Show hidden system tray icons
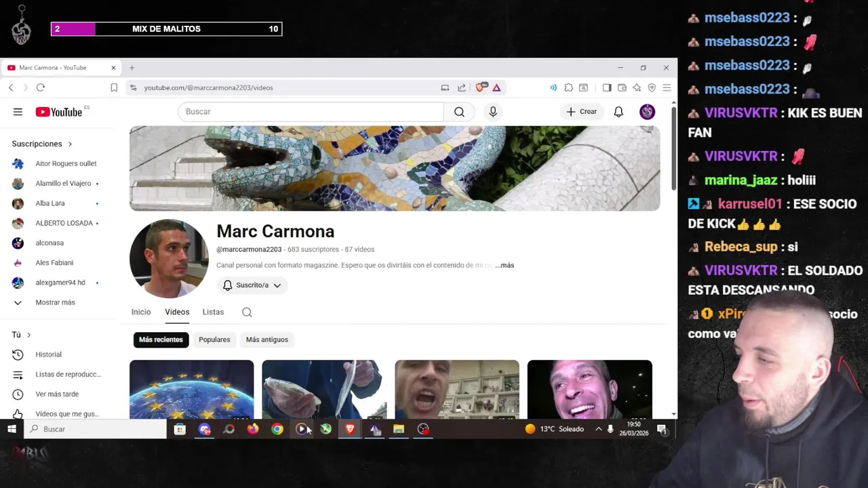Image resolution: width=868 pixels, height=488 pixels. 598,429
